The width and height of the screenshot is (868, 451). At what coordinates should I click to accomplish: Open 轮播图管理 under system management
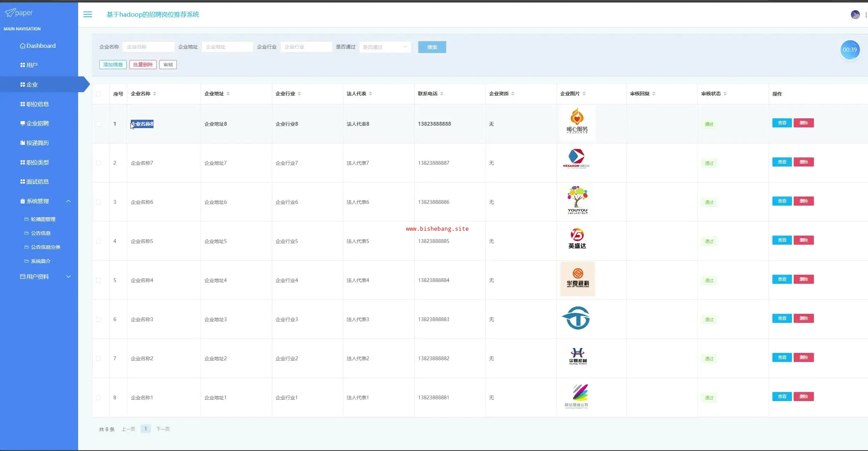tap(43, 219)
